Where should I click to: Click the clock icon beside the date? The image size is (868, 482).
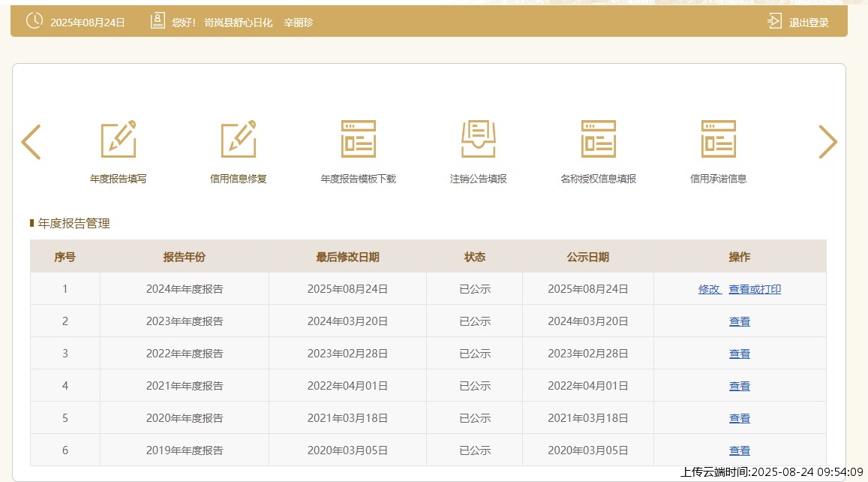coord(35,21)
